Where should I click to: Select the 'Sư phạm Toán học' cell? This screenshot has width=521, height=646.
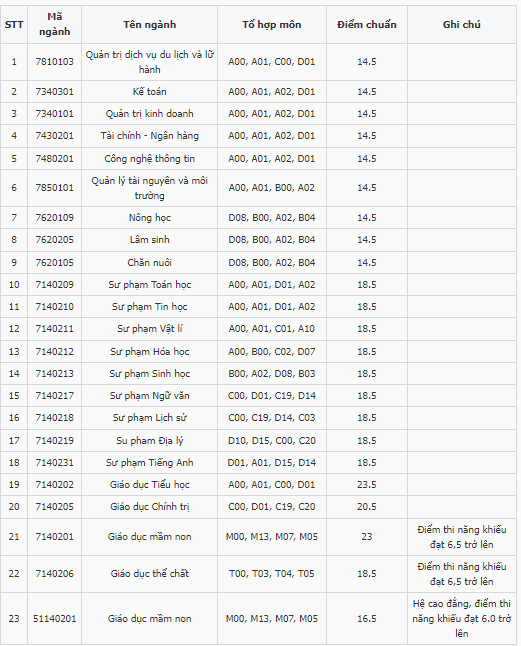150,285
